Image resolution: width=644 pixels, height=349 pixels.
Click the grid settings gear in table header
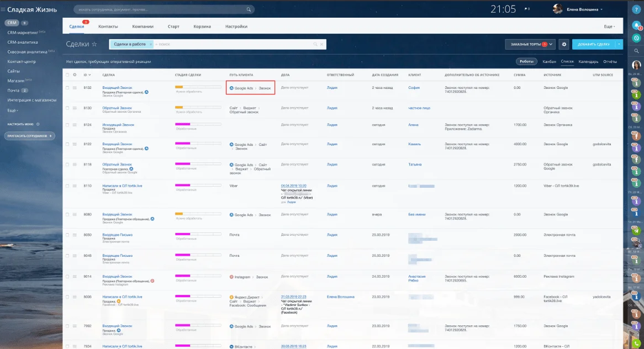click(x=75, y=75)
